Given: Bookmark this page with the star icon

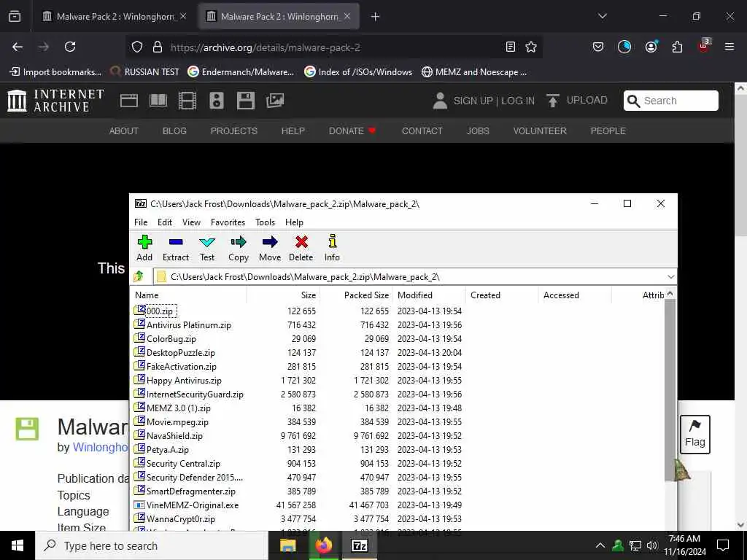Looking at the screenshot, I should pyautogui.click(x=531, y=47).
